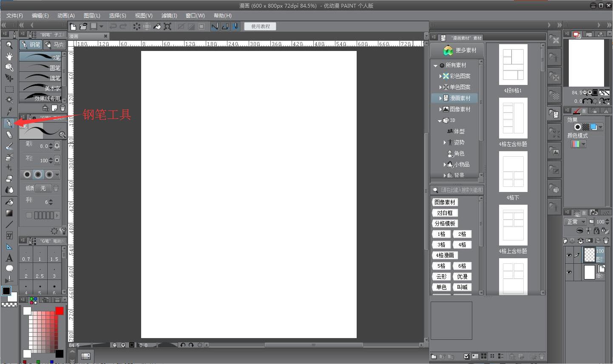Click the zoom-in button below the canvas
The height and width of the screenshot is (364, 613).
pos(123,345)
